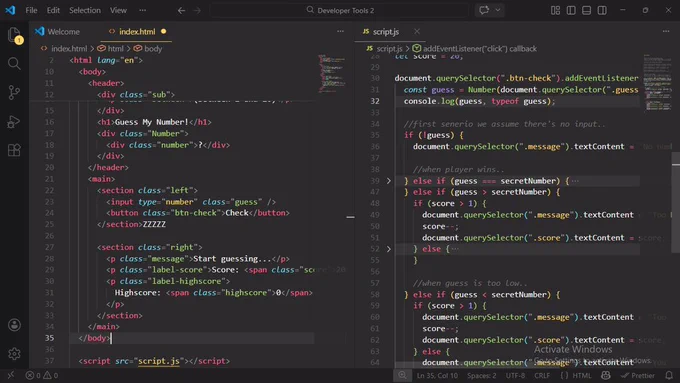This screenshot has width=680, height=383.
Task: Click script.js in the right breadcrumb
Action: tap(389, 49)
